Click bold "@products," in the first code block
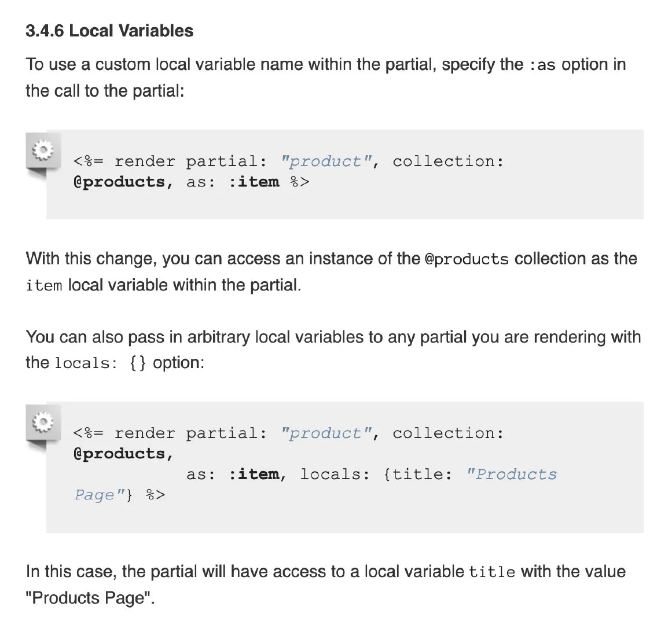Screen dimensions: 672x625 click(x=123, y=182)
